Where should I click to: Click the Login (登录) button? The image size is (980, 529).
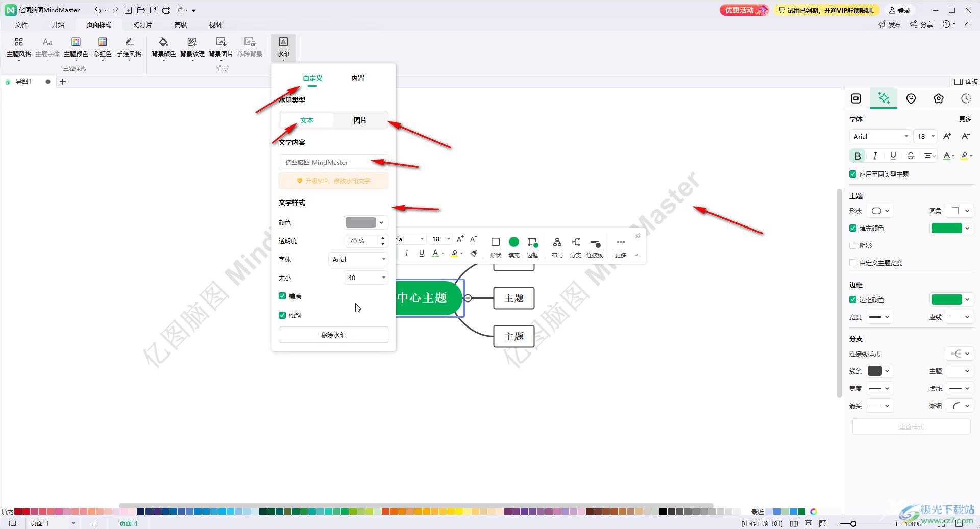tap(899, 10)
